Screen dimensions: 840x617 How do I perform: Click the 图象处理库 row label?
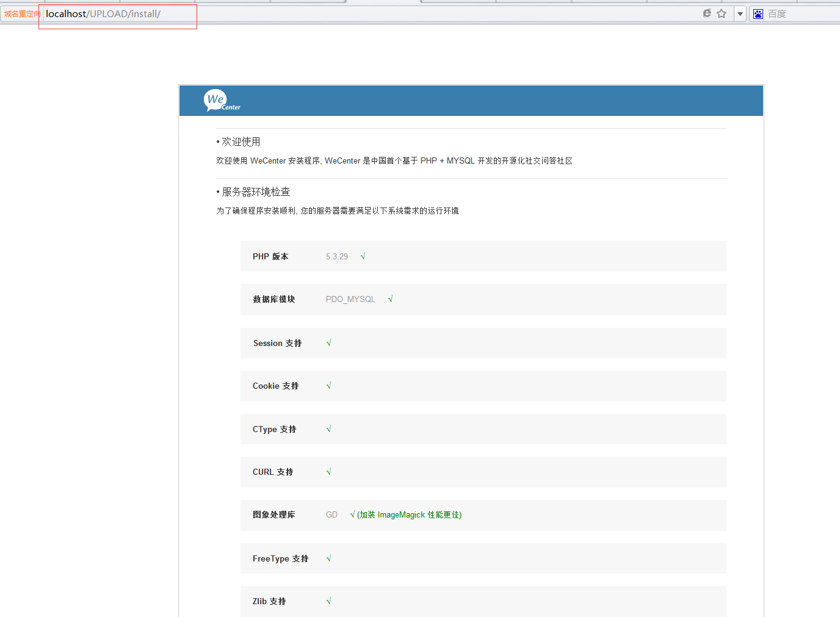tap(274, 514)
